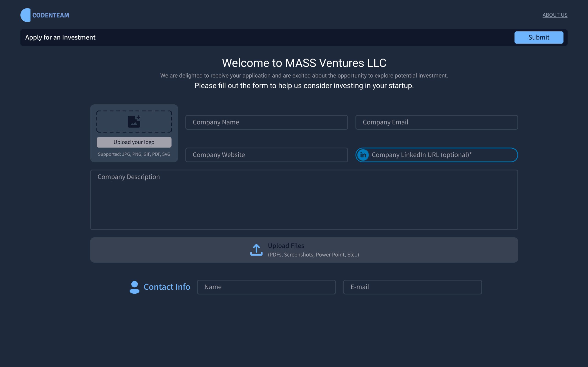This screenshot has height=367, width=588.
Task: Click the Name contact info field
Action: click(266, 287)
